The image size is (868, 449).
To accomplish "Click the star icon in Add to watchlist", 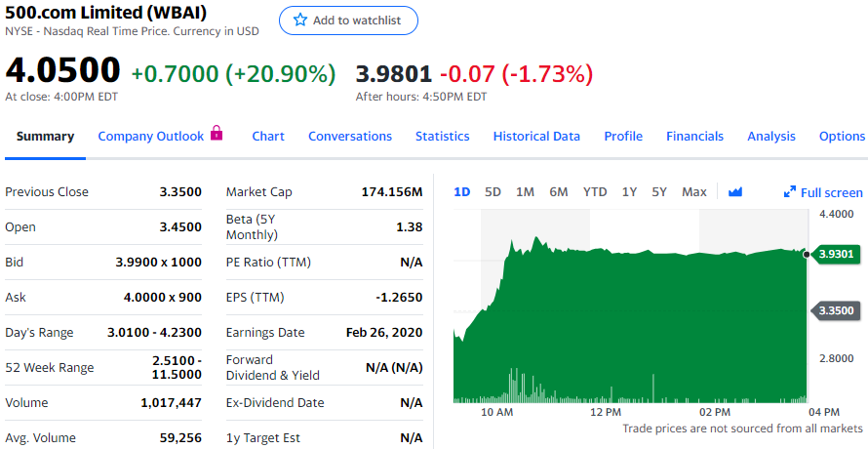I will pyautogui.click(x=300, y=20).
